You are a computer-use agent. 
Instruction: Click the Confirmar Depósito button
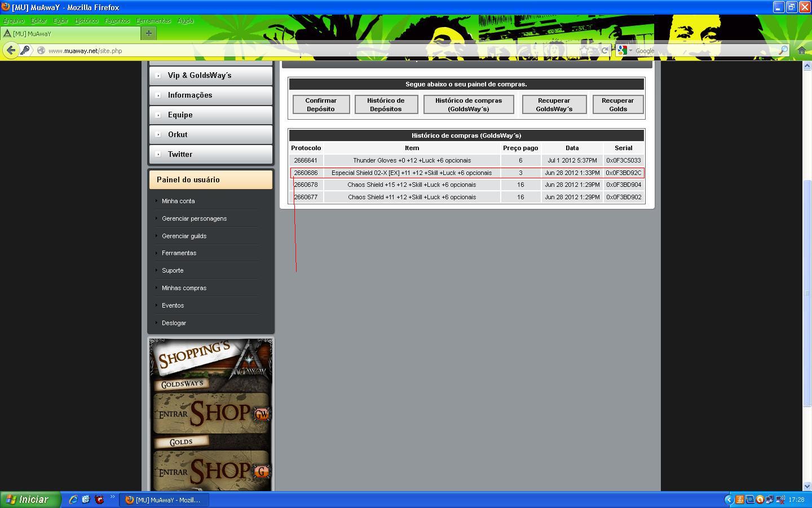click(321, 104)
